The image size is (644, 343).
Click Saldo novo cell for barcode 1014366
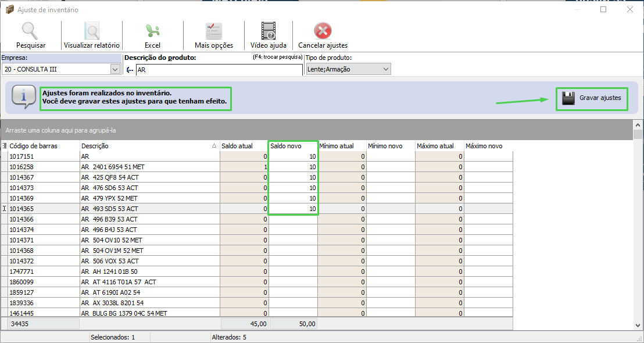click(x=294, y=219)
